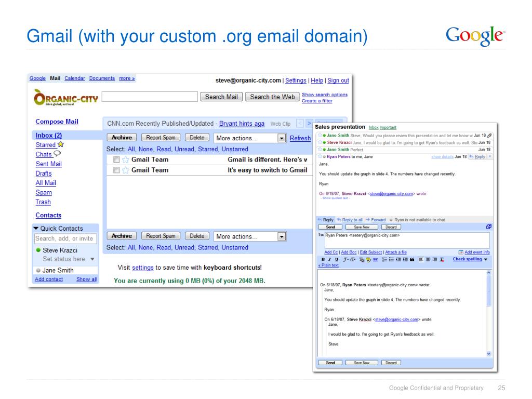Image resolution: width=532 pixels, height=399 pixels.
Task: Insert a hyperlink with the link icon
Action: [375, 260]
